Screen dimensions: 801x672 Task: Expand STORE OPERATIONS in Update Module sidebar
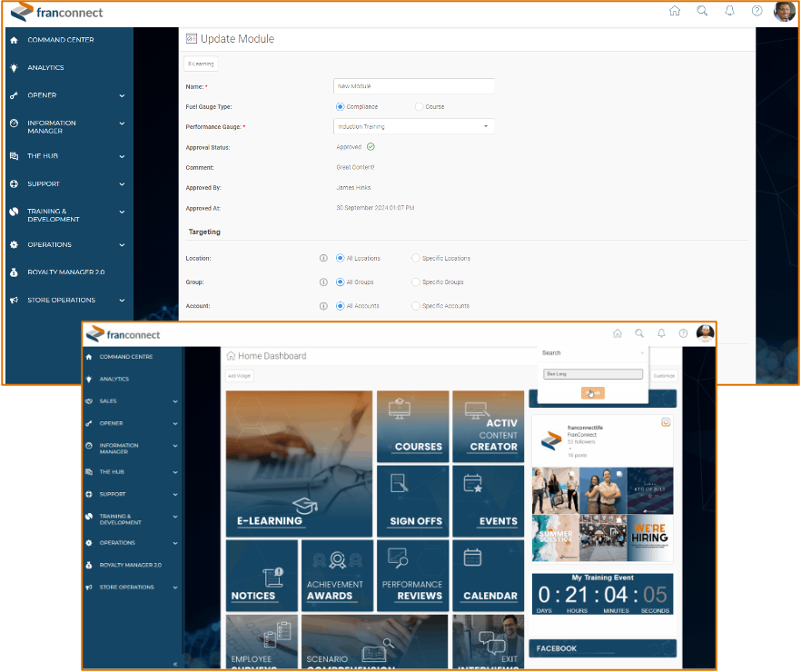point(122,301)
